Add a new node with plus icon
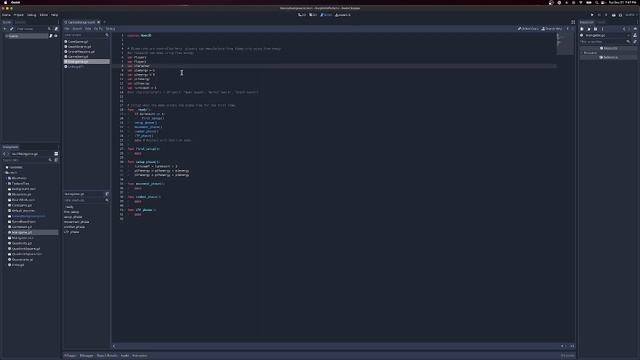 point(5,29)
